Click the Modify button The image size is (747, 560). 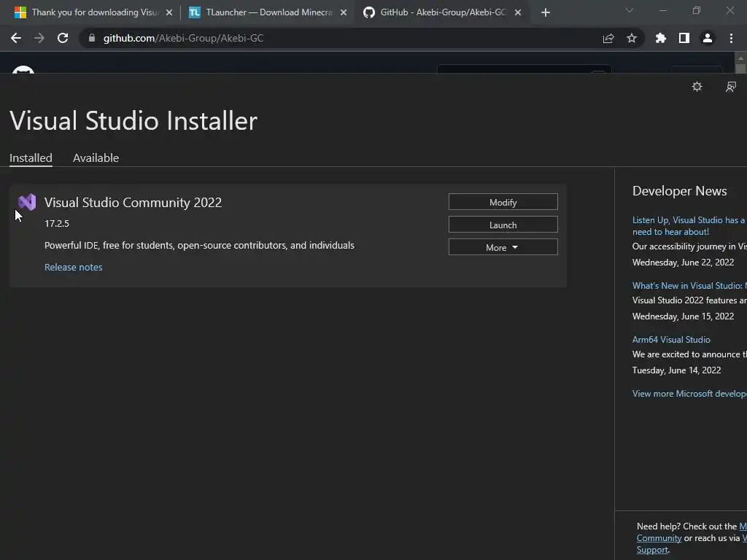point(503,202)
